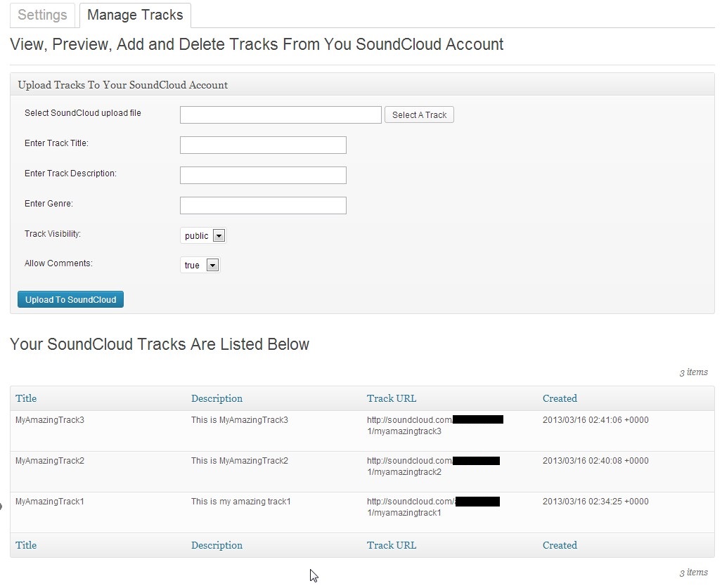Sort by Track URL in table header
The height and width of the screenshot is (588, 722).
click(392, 398)
